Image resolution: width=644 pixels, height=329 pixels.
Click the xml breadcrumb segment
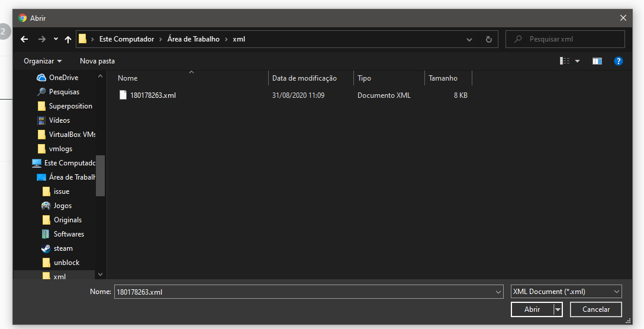(239, 39)
